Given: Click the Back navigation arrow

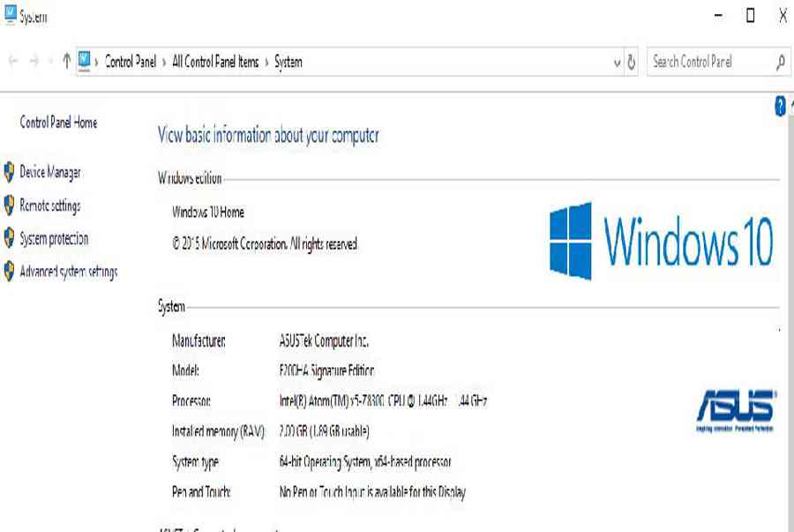Looking at the screenshot, I should [x=13, y=62].
